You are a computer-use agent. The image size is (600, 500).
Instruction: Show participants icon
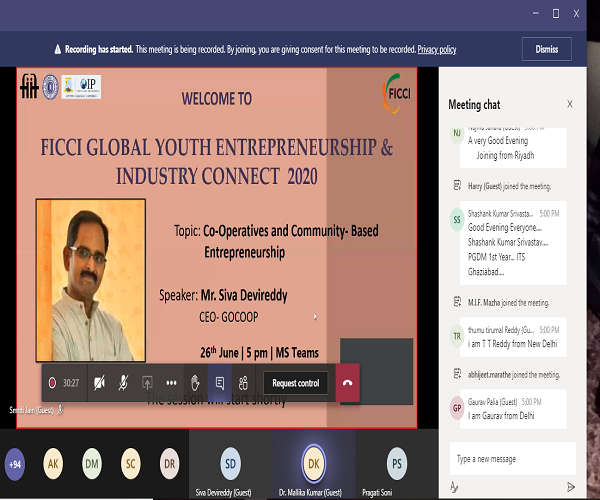[x=243, y=383]
